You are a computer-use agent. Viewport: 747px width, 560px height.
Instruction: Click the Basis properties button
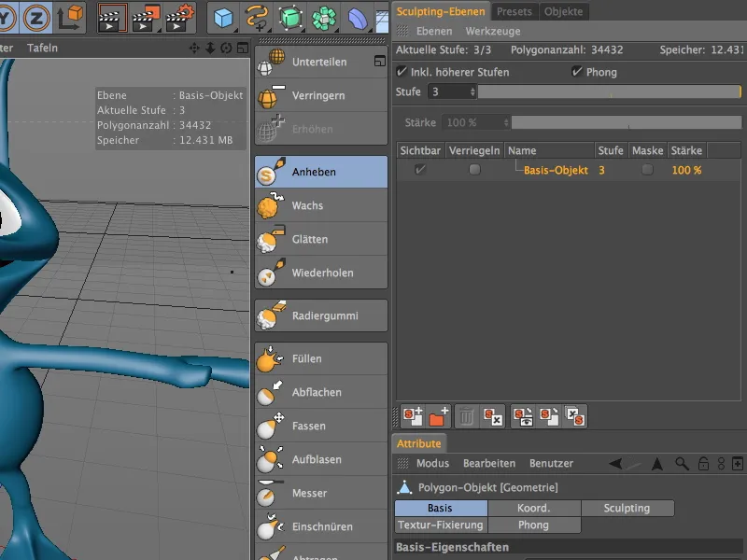(x=441, y=508)
